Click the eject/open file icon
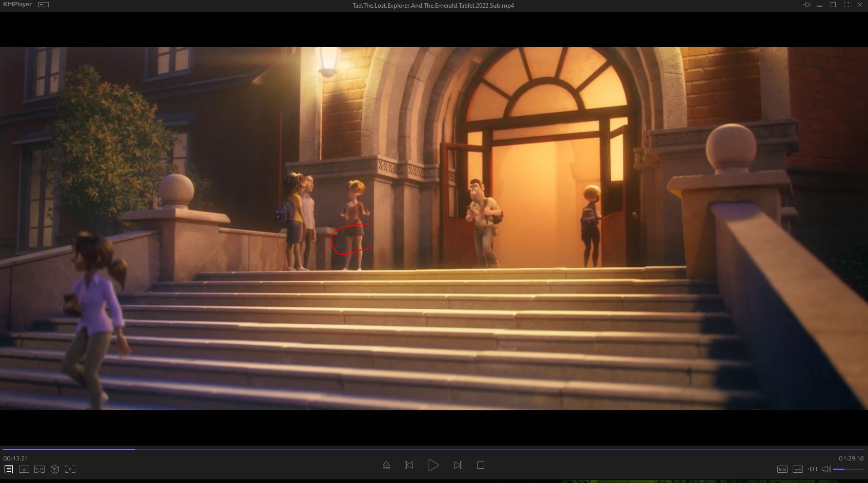Screen dimensions: 868x483 tap(386, 465)
